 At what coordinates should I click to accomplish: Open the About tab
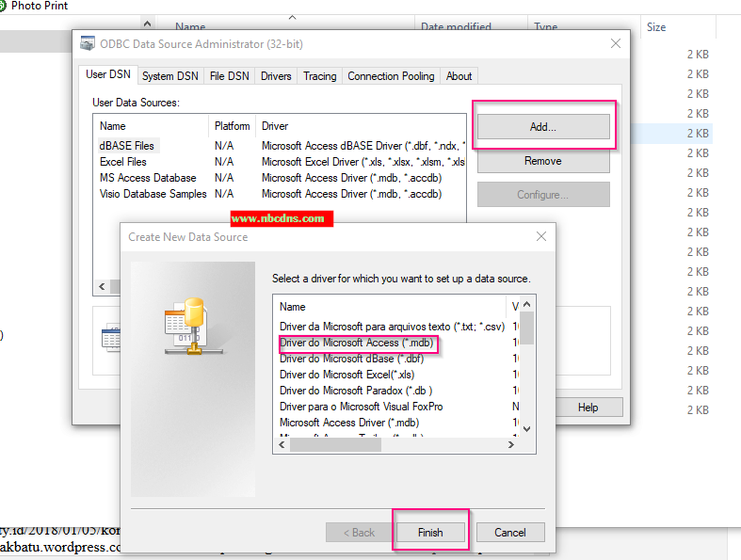[459, 76]
